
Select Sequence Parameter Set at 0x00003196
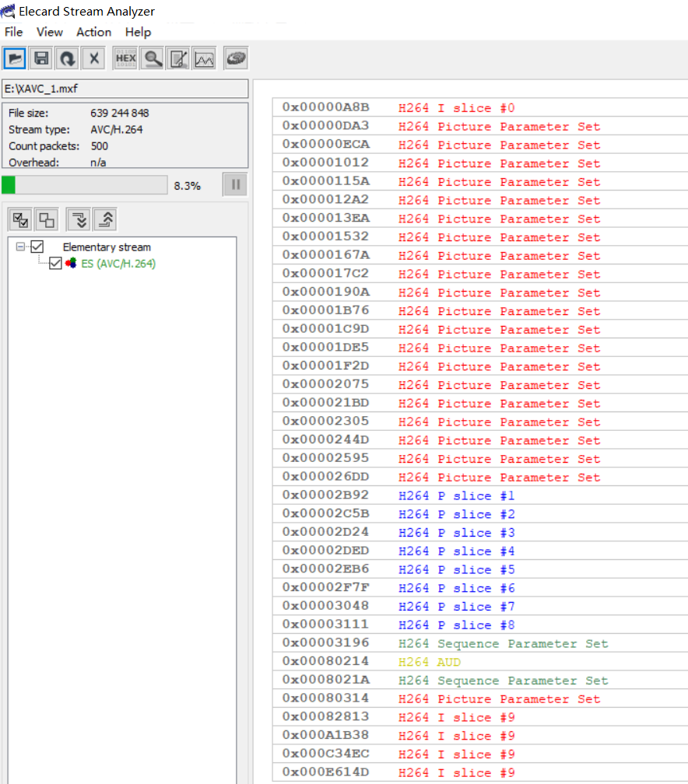coord(480,643)
